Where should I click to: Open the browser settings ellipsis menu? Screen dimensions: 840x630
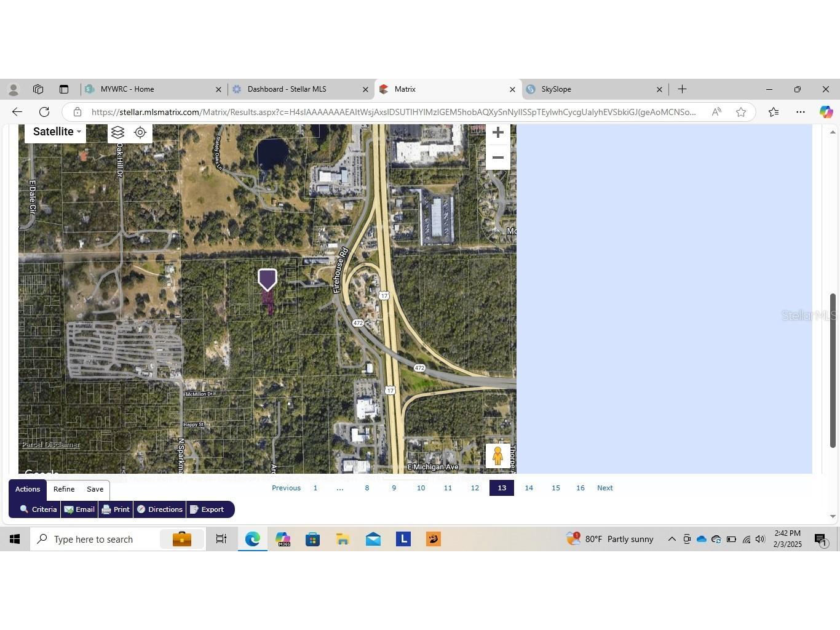coord(800,112)
